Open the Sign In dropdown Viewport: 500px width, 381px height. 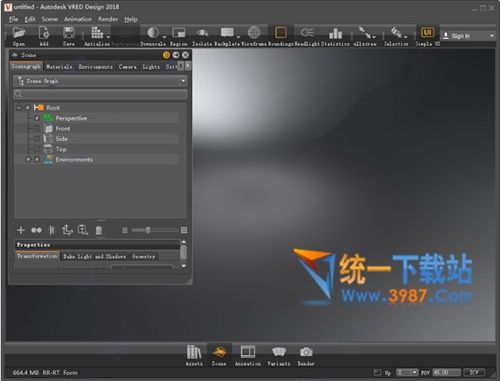468,36
